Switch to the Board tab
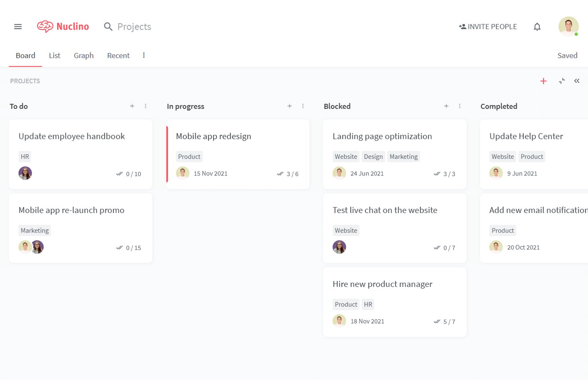The width and height of the screenshot is (588, 392). coord(25,56)
